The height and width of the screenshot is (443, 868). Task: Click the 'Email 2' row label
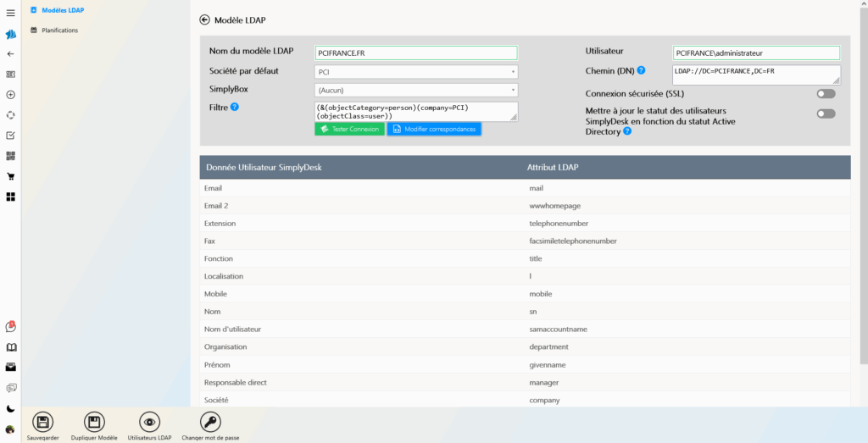point(216,206)
